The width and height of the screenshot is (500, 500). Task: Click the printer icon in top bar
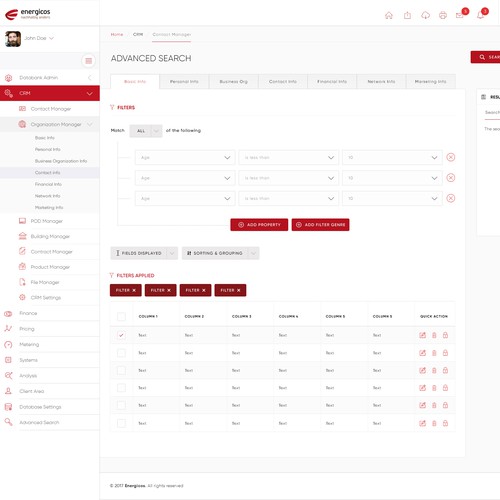443,15
